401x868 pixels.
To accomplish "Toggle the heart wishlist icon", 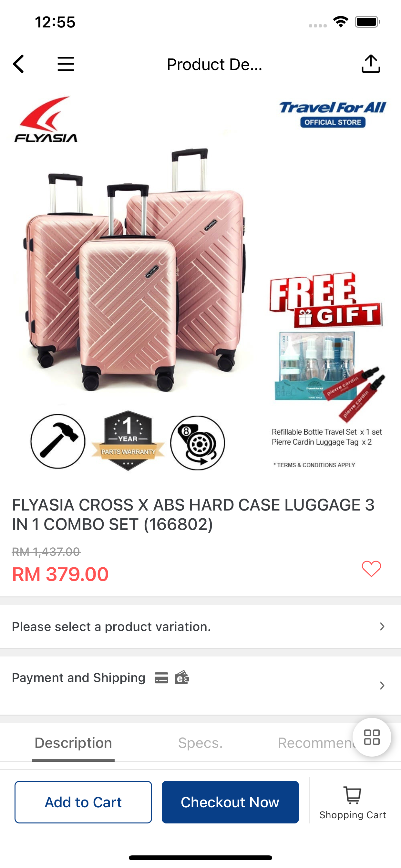I will pos(371,569).
